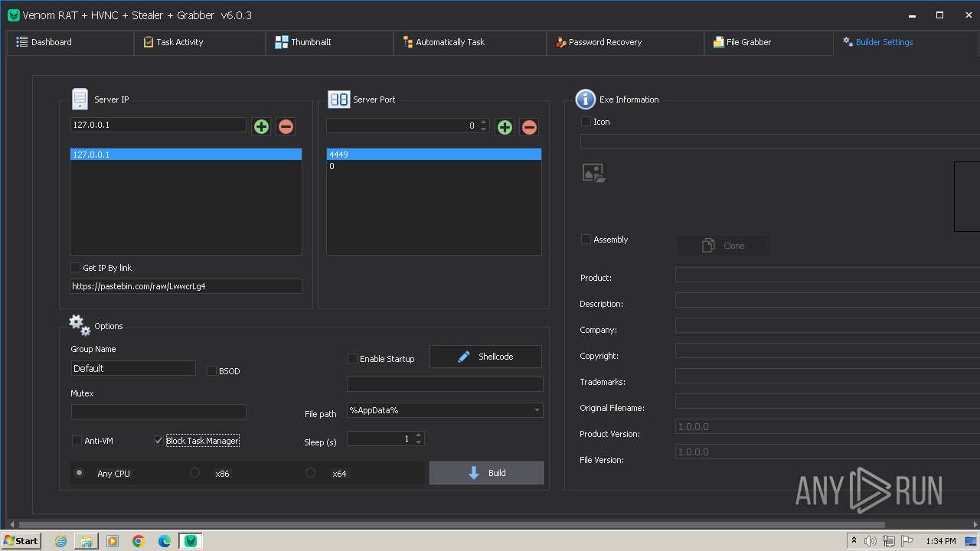The image size is (980, 551).
Task: Switch to the Dashboard tab
Action: (x=70, y=43)
